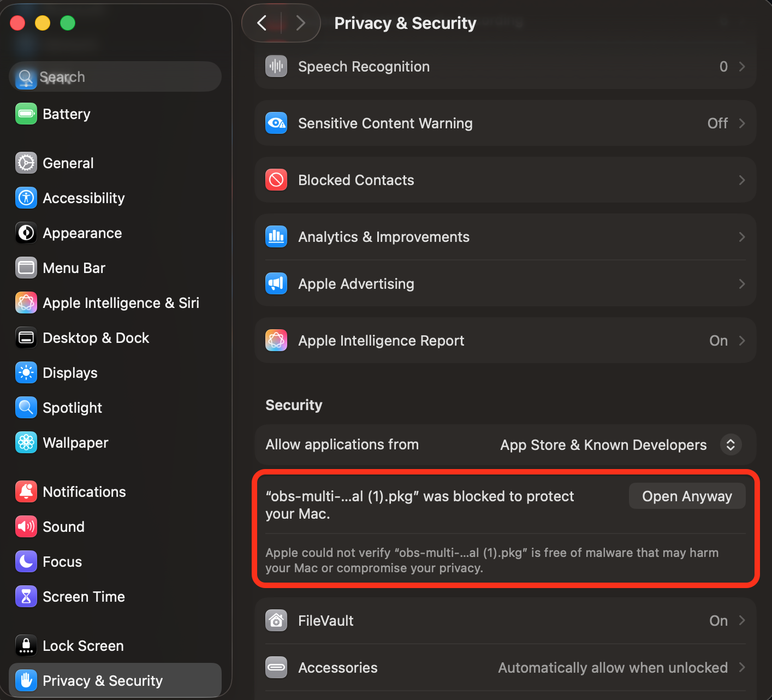Select the Apple Intelligence & Siri icon
The height and width of the screenshot is (700, 772).
[26, 303]
